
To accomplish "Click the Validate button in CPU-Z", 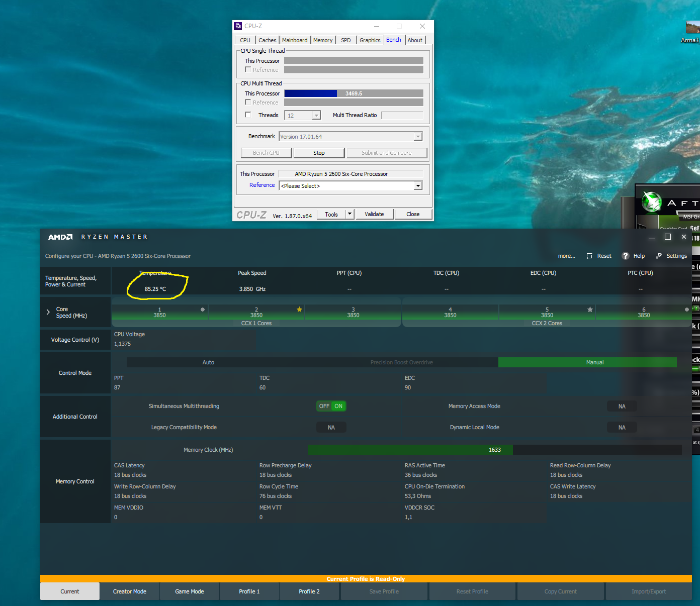I will (x=374, y=214).
